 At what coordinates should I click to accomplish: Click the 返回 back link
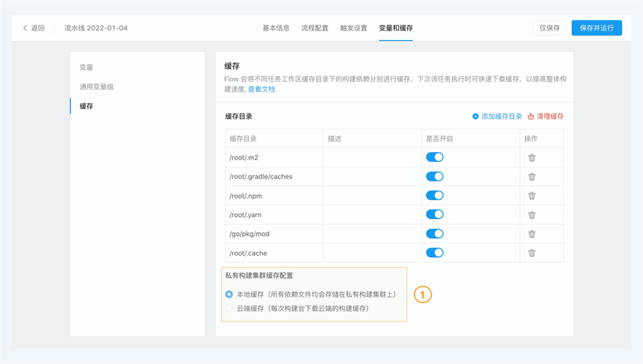pos(38,28)
